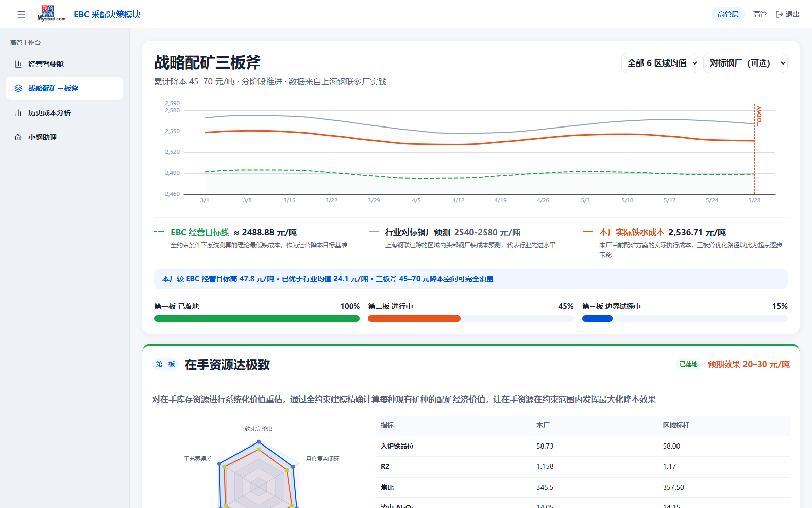Click the 约束完整度 radar axis label
This screenshot has width=812, height=508.
pos(259,429)
